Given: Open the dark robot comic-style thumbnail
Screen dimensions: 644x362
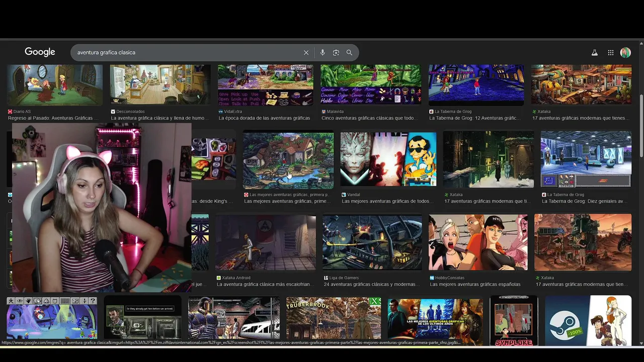Looking at the screenshot, I should [x=234, y=318].
